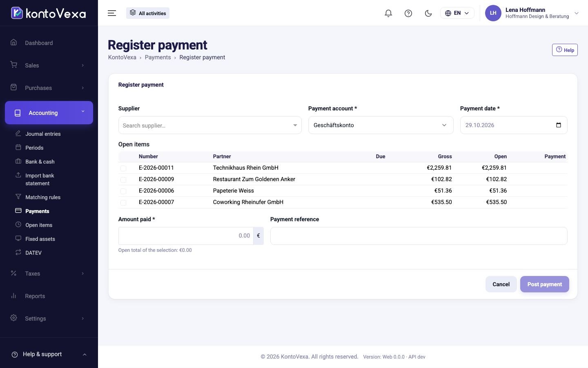Select checkbox for Papeterie Weiss row

pyautogui.click(x=123, y=191)
